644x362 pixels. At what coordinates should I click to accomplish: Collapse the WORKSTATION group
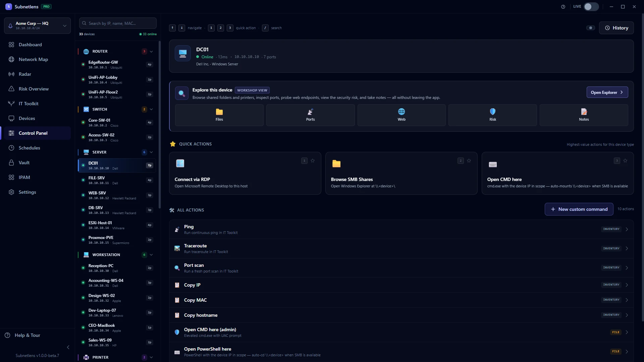151,255
